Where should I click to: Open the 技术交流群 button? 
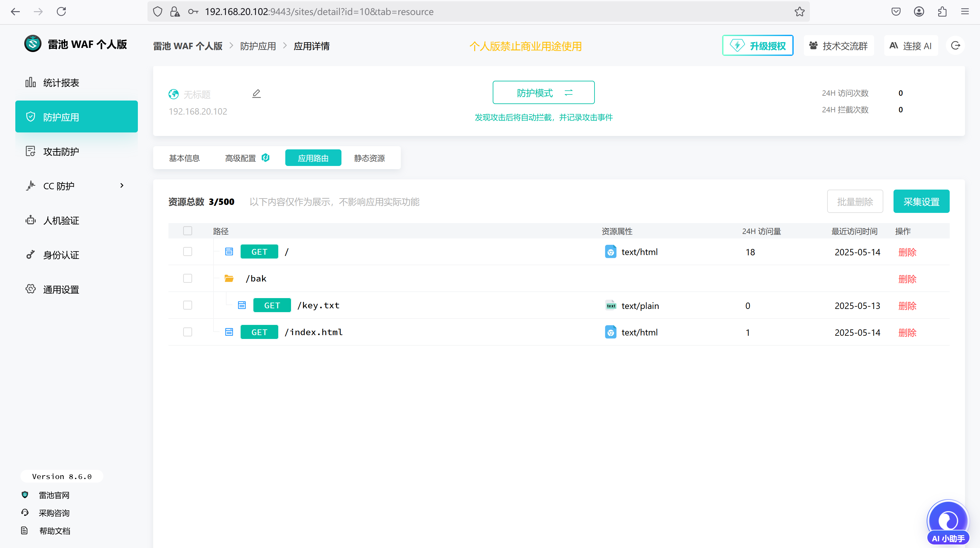(839, 46)
